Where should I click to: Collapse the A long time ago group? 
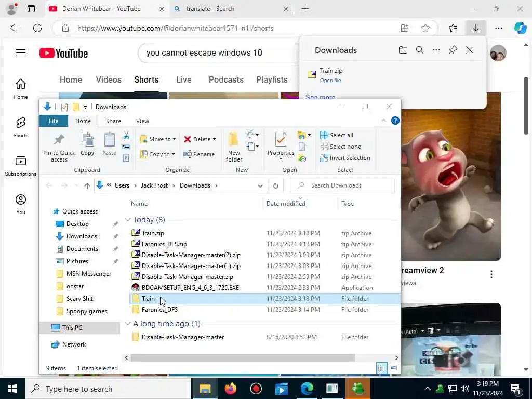tap(128, 324)
